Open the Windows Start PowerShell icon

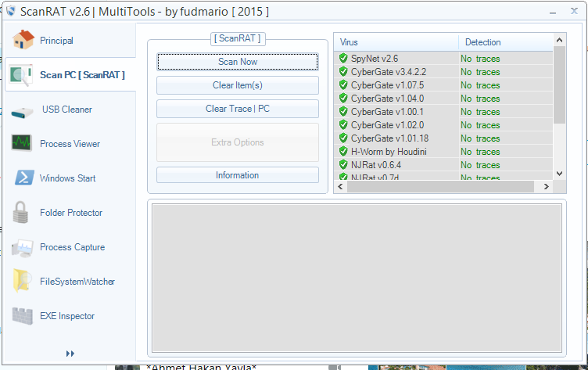pyautogui.click(x=24, y=178)
